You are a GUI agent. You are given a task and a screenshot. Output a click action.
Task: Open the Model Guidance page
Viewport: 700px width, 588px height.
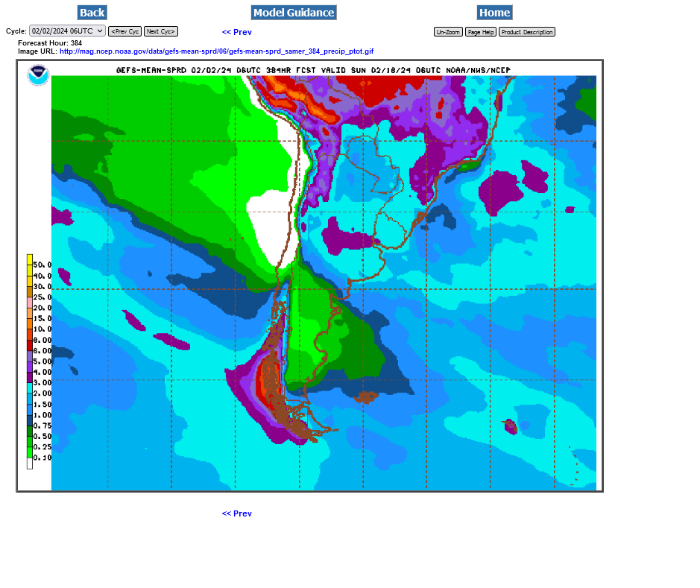coord(294,13)
